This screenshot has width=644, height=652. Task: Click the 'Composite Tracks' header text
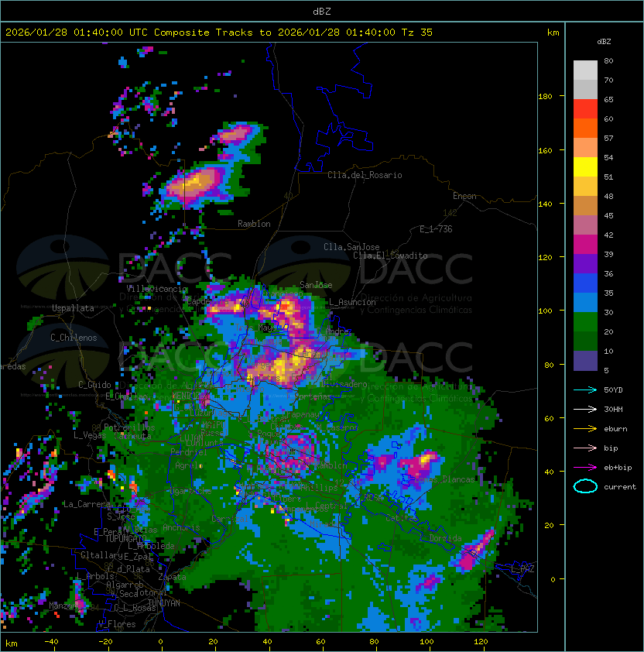coord(204,33)
